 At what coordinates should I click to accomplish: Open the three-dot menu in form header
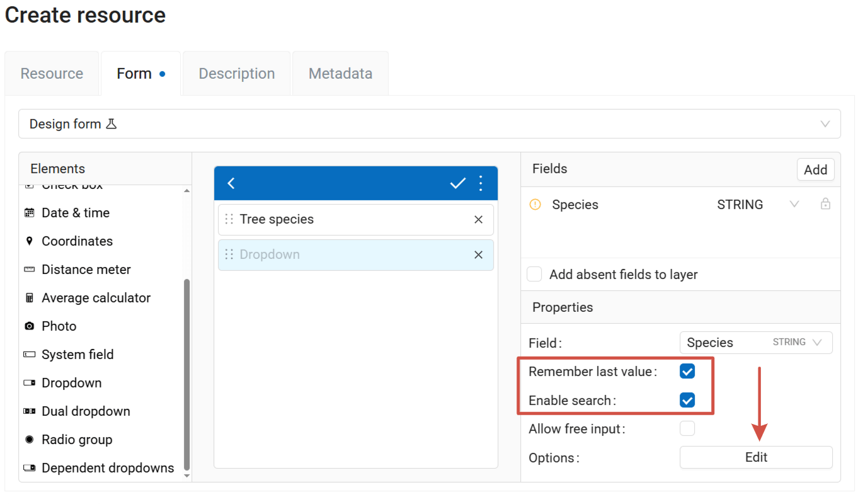tap(481, 183)
